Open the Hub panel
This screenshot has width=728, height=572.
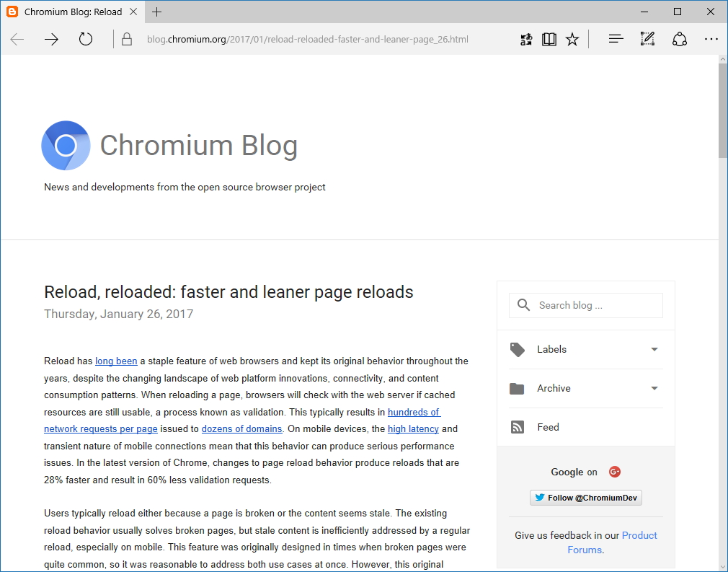pyautogui.click(x=616, y=39)
